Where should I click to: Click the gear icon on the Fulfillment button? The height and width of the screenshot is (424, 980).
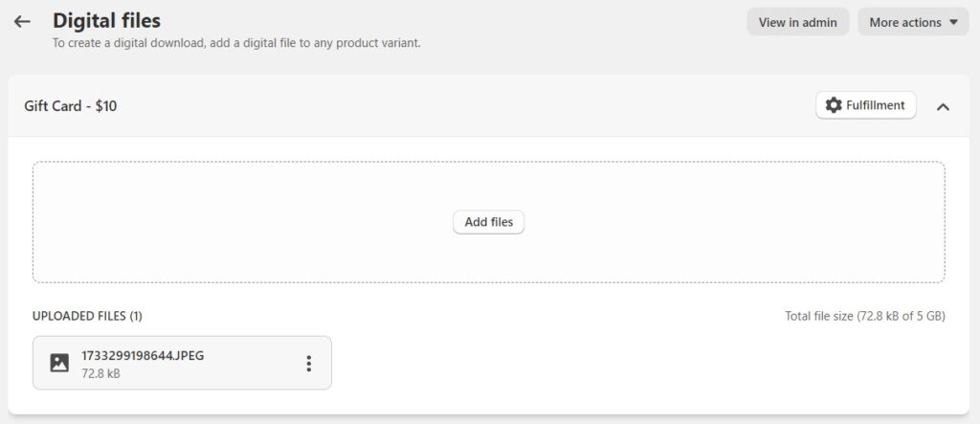(x=834, y=105)
